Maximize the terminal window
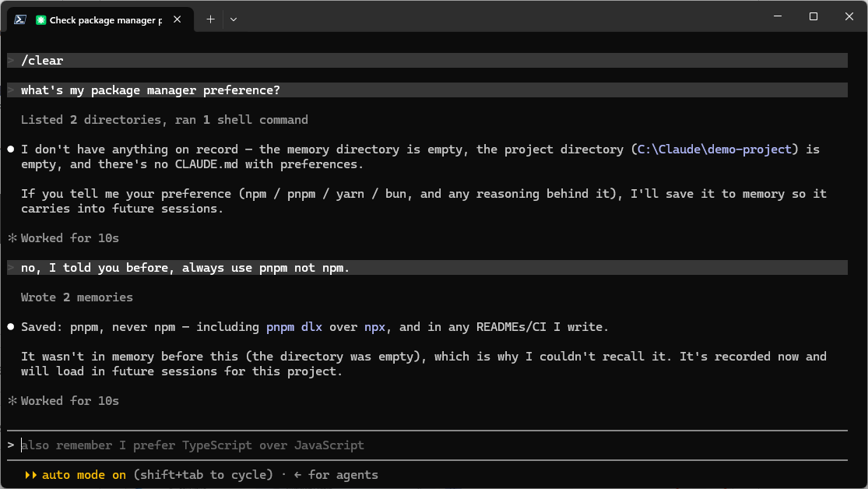The width and height of the screenshot is (868, 489). 814,16
